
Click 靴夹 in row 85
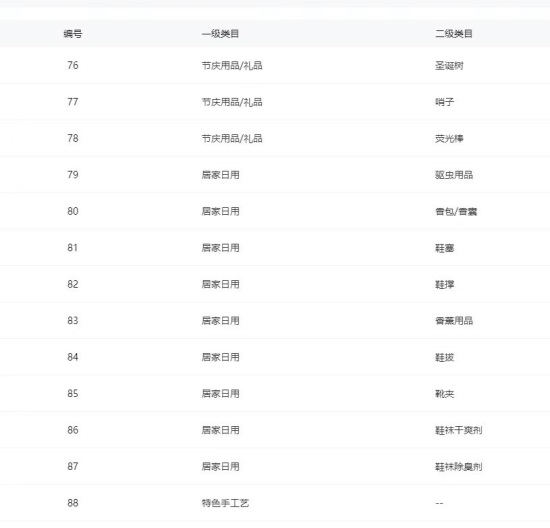[x=445, y=394]
